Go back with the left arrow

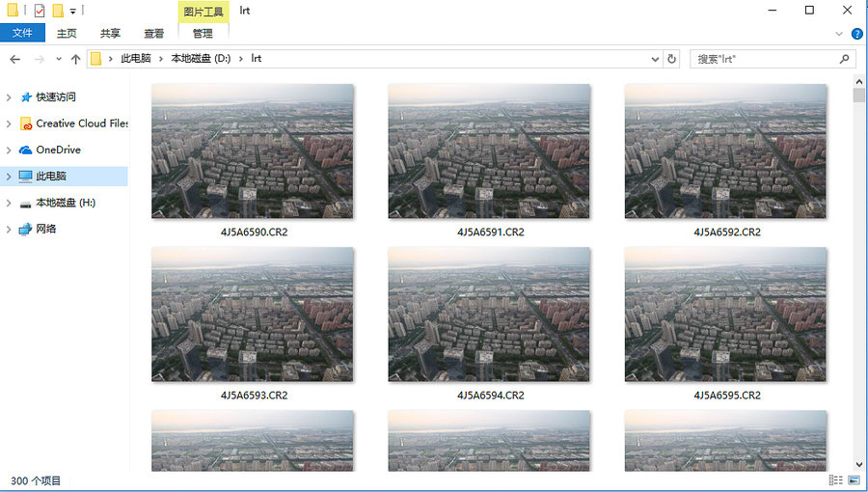[x=14, y=59]
